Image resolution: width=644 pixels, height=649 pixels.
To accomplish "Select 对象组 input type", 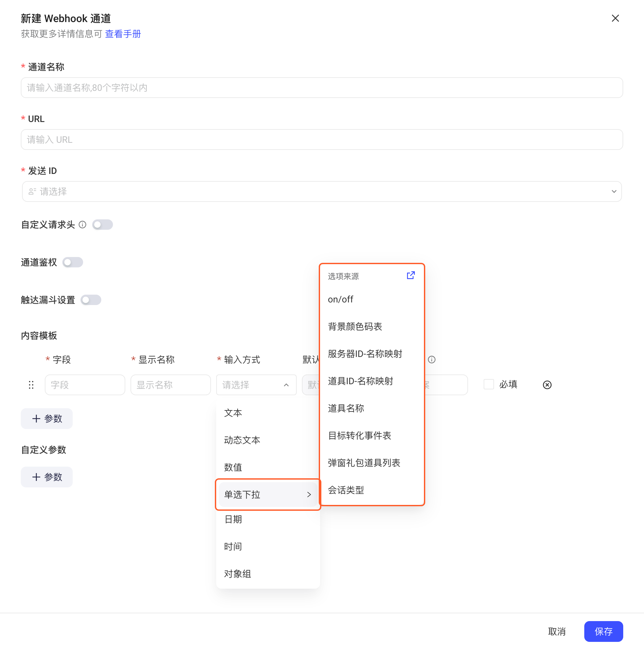I will (268, 574).
